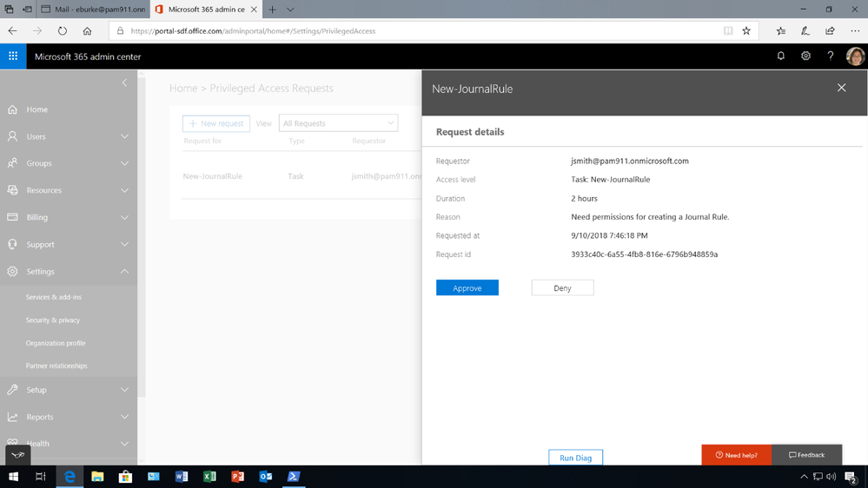This screenshot has width=868, height=488.
Task: Open the All Requests view dropdown
Action: pos(338,123)
